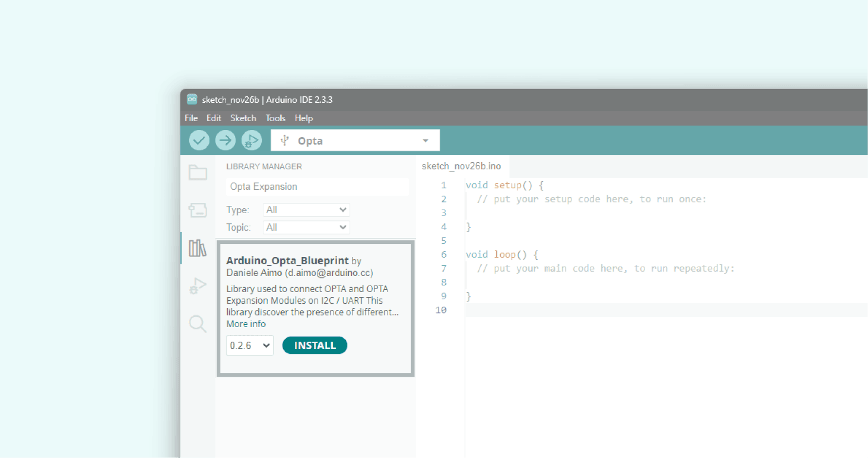Image resolution: width=868 pixels, height=458 pixels.
Task: Click the INSTALL button
Action: click(315, 346)
